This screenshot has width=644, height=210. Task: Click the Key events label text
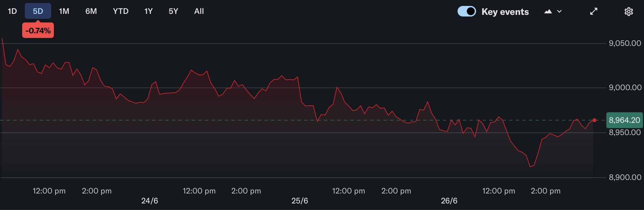pos(505,12)
